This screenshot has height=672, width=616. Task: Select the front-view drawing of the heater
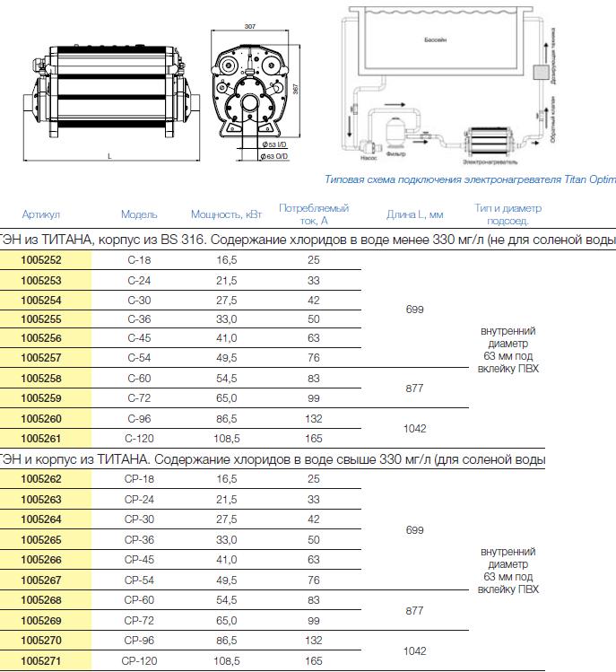252,94
